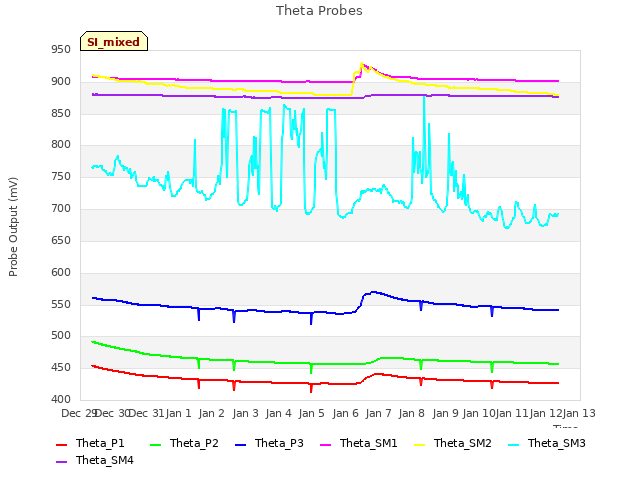The width and height of the screenshot is (640, 480).
Task: Select the Theta_SM3 legend entry
Action: 546,443
